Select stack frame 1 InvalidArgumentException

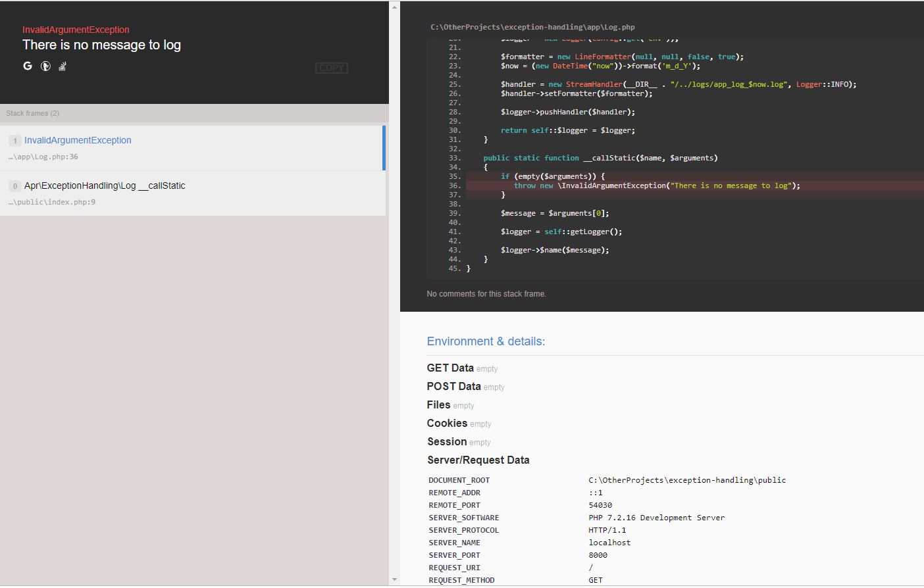(78, 140)
